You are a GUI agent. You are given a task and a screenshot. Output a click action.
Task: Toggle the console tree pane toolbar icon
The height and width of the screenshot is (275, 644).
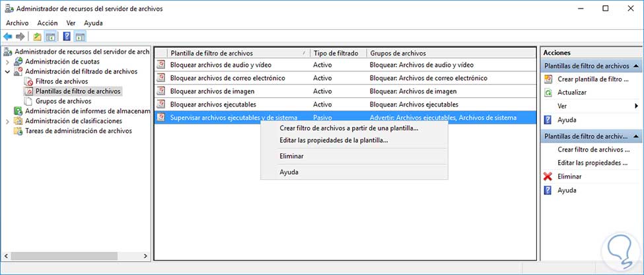click(x=50, y=36)
